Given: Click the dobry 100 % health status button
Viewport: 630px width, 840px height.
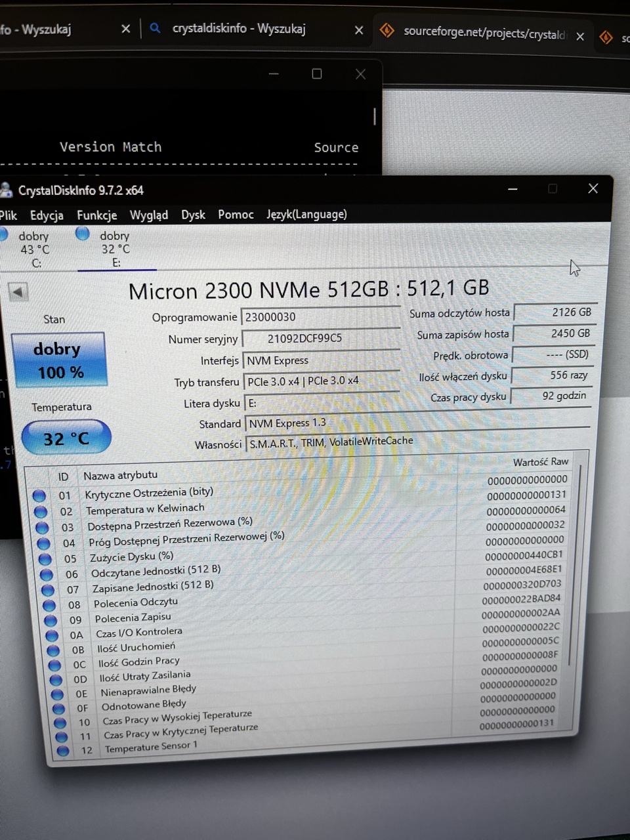Looking at the screenshot, I should 58,360.
